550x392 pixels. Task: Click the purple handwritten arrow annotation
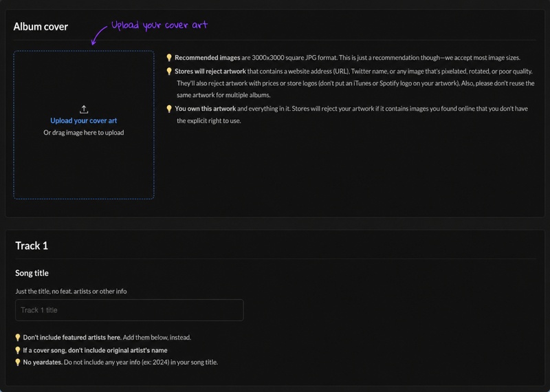pos(98,35)
